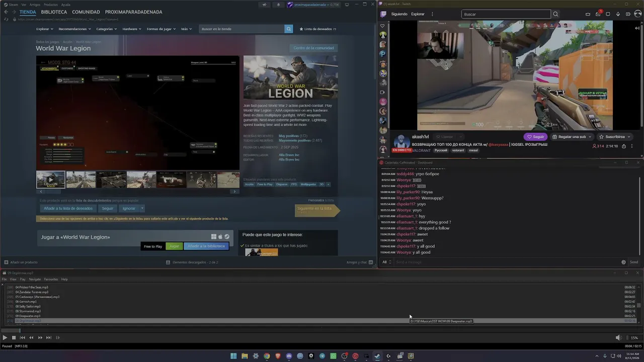Screen dimensions: 644x362
Task: Open Twitch whispers chat bubble icon
Action: [x=608, y=14]
